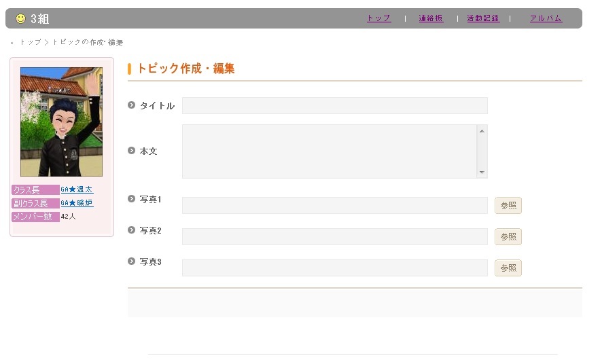
Task: Click the arrow bullet next to 写真3
Action: tap(132, 261)
